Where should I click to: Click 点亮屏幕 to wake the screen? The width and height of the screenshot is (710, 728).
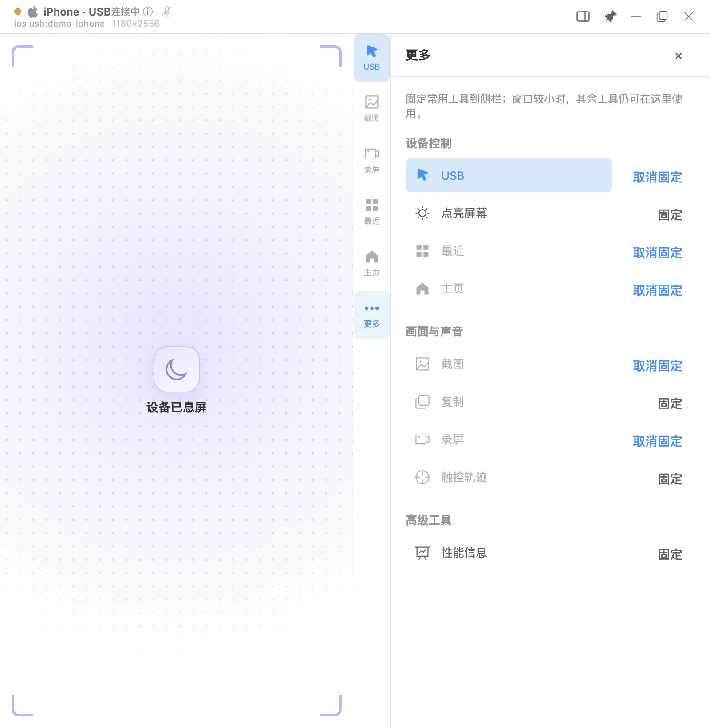click(509, 213)
